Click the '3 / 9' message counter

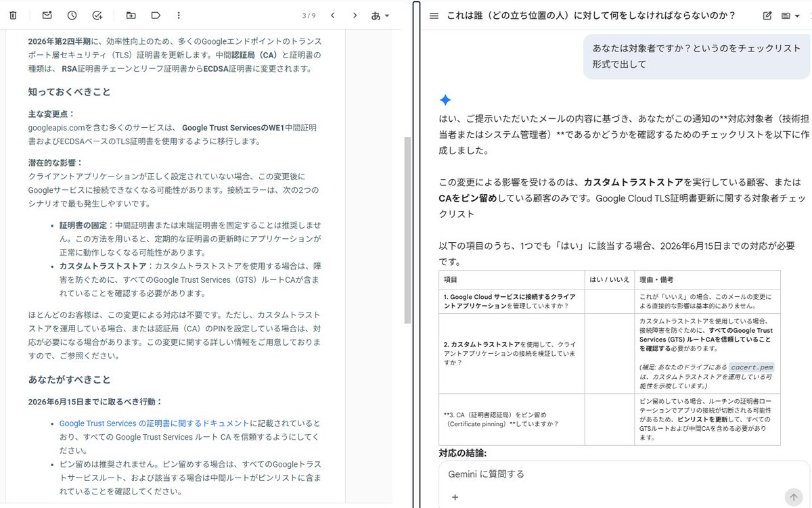click(309, 16)
